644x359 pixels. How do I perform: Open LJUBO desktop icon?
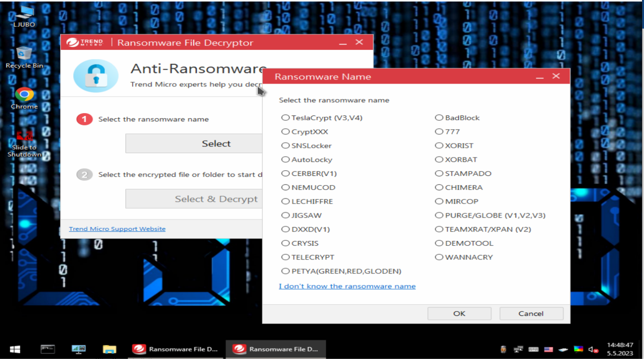[x=24, y=17]
